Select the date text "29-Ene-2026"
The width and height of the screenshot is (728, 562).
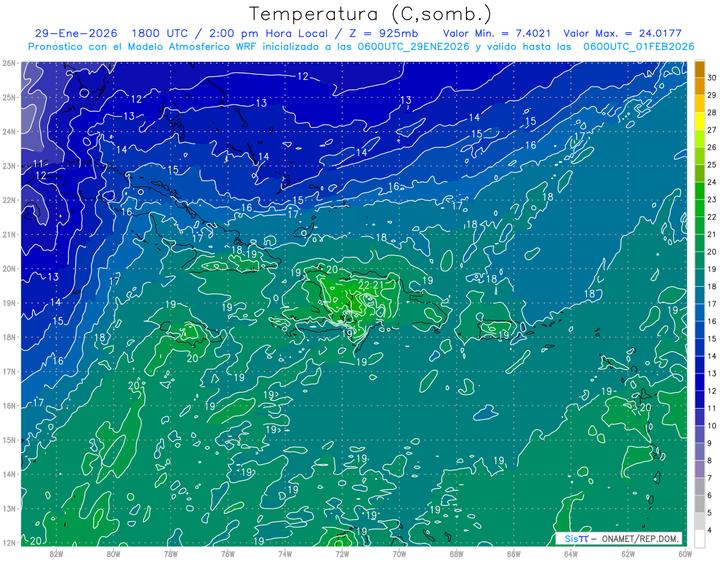[x=76, y=33]
